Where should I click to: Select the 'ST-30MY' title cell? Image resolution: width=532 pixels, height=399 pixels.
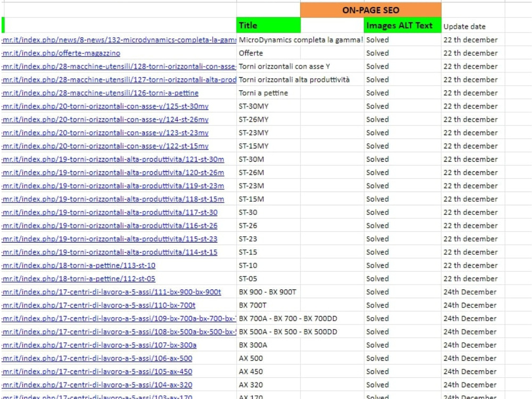(268, 106)
